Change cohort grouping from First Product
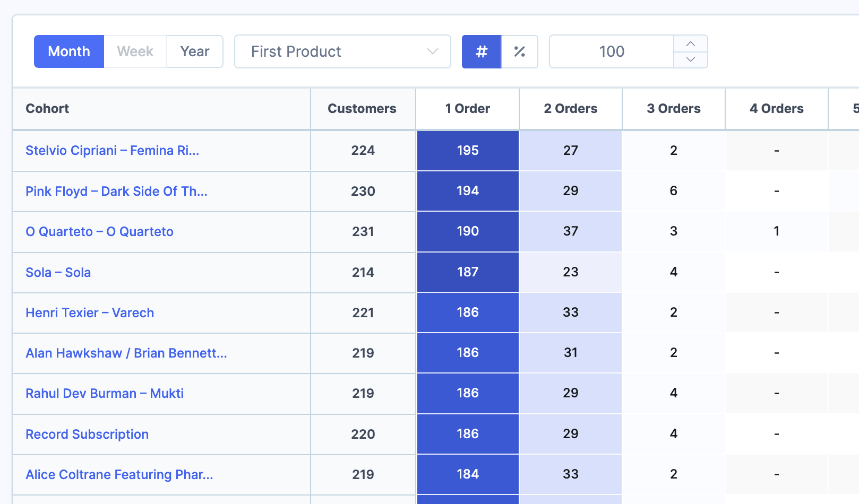The width and height of the screenshot is (859, 504). [x=342, y=51]
